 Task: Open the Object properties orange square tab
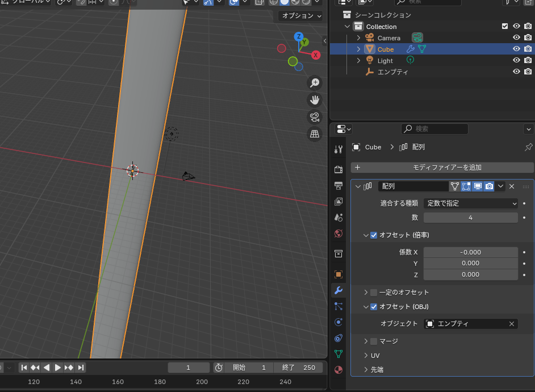[x=338, y=274]
